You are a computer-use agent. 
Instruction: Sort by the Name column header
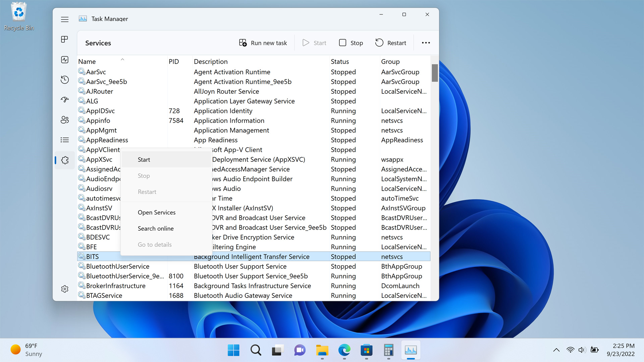point(87,62)
